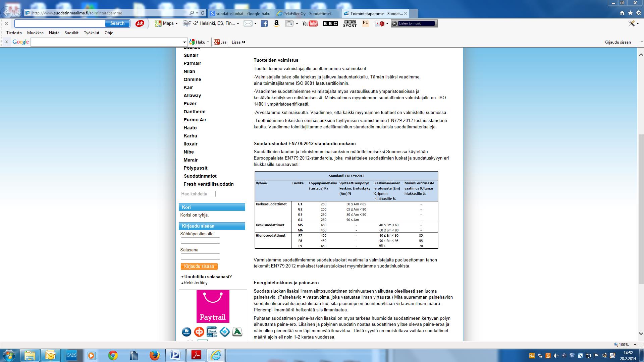644x362 pixels.
Task: Click the BBC Sport icon in toolbar
Action: coord(349,23)
